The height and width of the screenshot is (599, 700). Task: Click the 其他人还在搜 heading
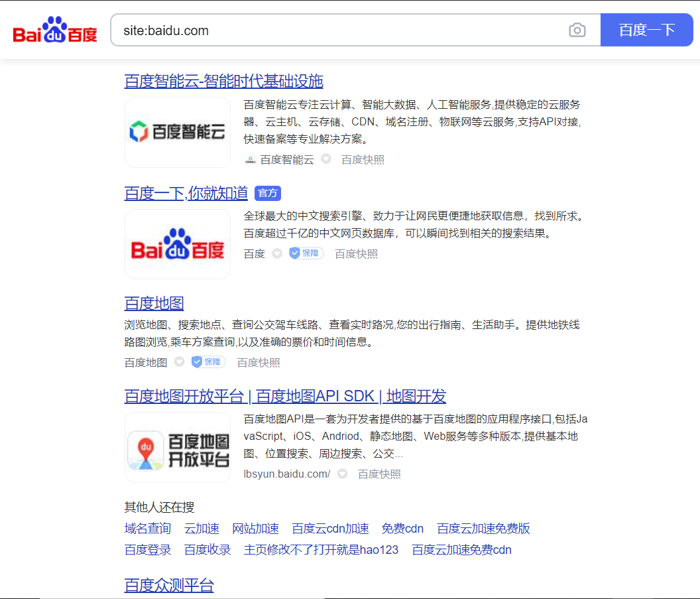coord(159,507)
